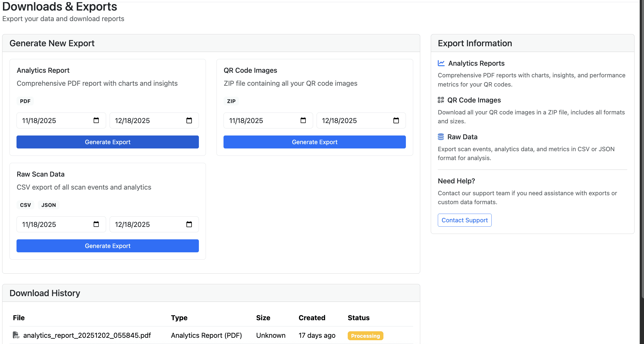Click the QR Code Images grid icon
This screenshot has width=644, height=344.
click(441, 100)
